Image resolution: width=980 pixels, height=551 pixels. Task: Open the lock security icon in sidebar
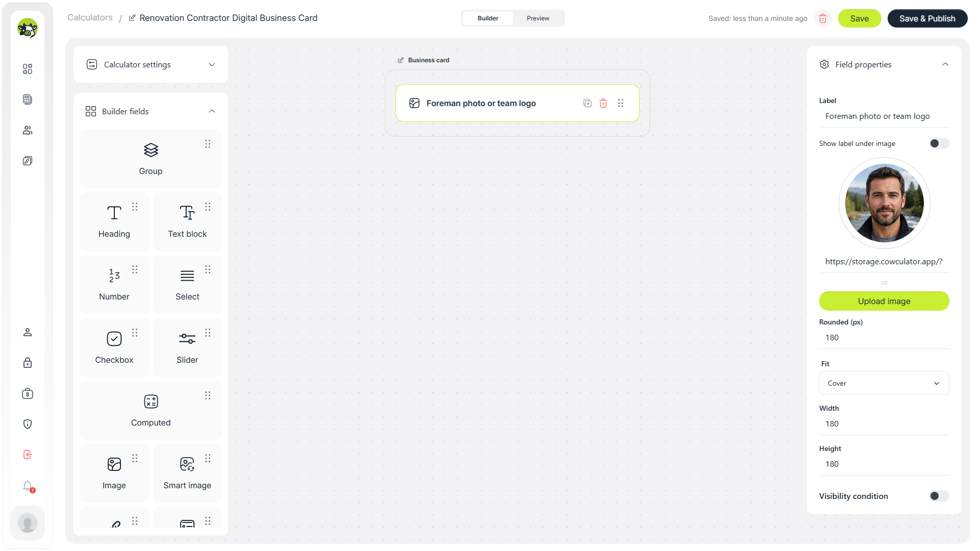(x=28, y=363)
